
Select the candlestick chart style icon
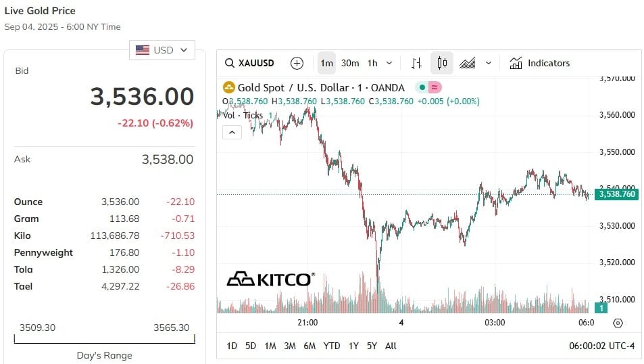(442, 64)
